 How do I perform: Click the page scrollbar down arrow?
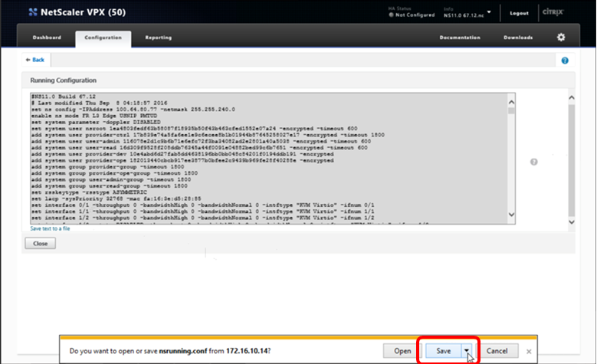pyautogui.click(x=572, y=222)
